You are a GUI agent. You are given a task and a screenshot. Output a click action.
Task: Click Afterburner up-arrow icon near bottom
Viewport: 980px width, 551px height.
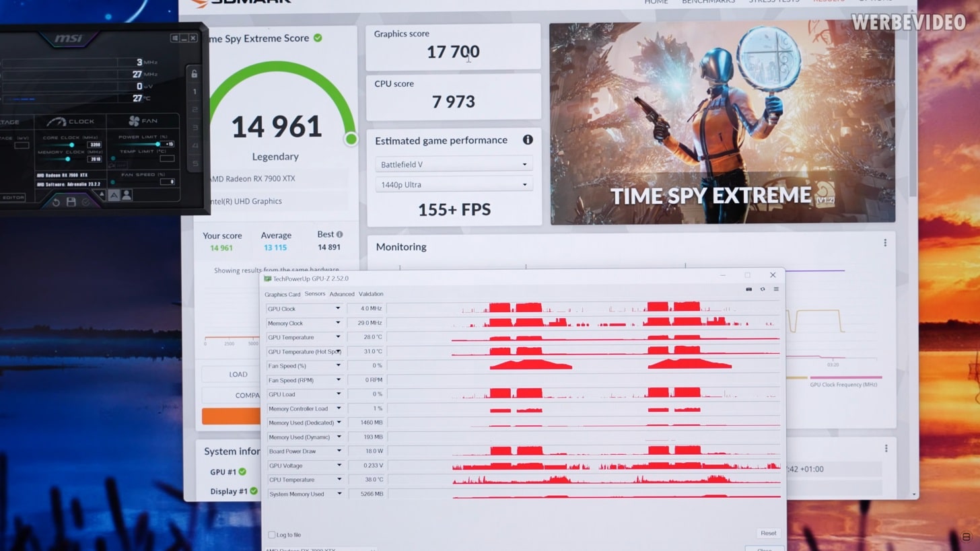coord(102,195)
